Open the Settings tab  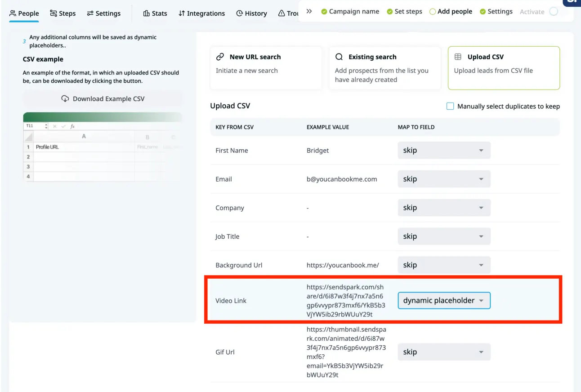point(104,13)
